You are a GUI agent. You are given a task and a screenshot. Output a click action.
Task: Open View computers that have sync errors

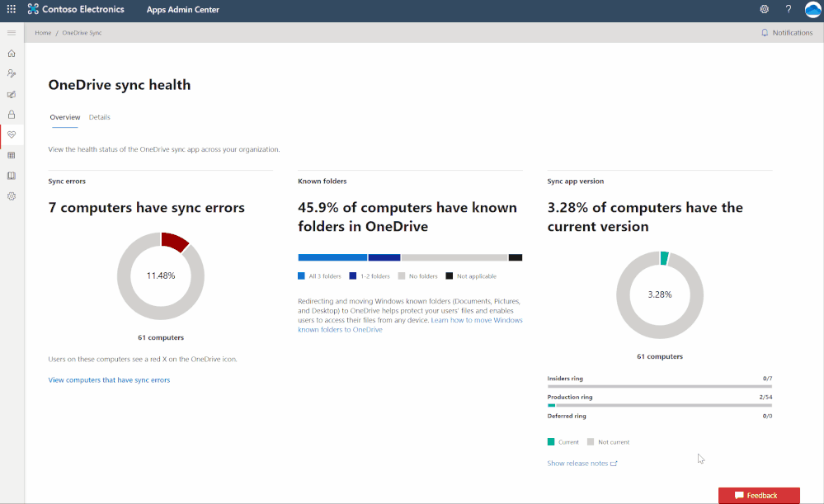110,380
